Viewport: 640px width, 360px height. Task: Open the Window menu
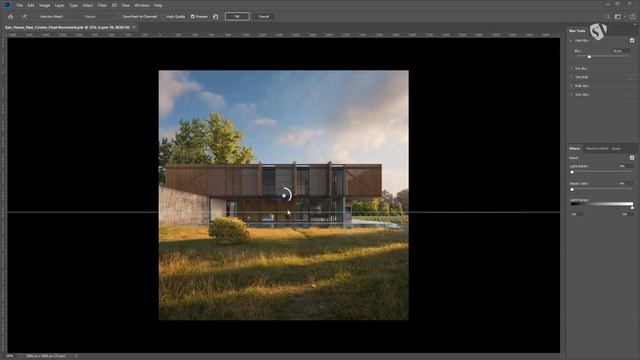pos(142,5)
